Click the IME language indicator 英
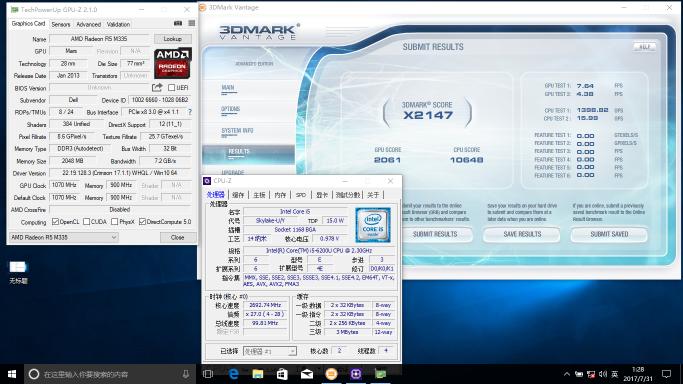 point(615,374)
